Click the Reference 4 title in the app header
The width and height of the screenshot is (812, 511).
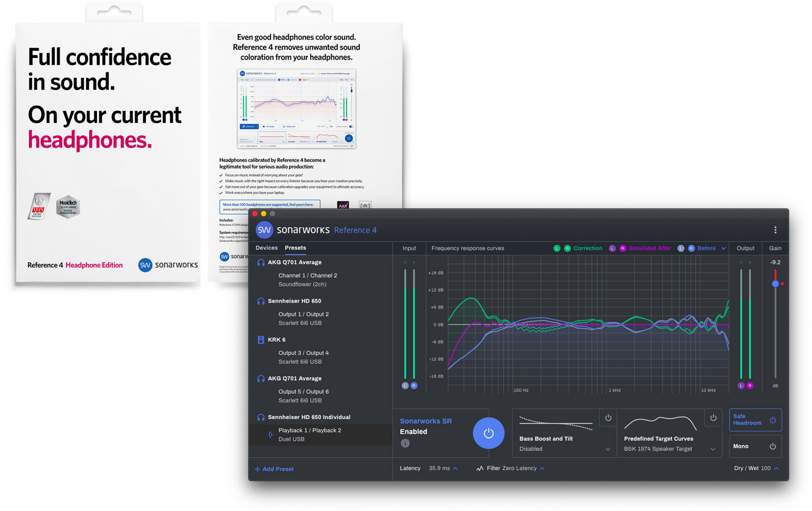coord(355,230)
